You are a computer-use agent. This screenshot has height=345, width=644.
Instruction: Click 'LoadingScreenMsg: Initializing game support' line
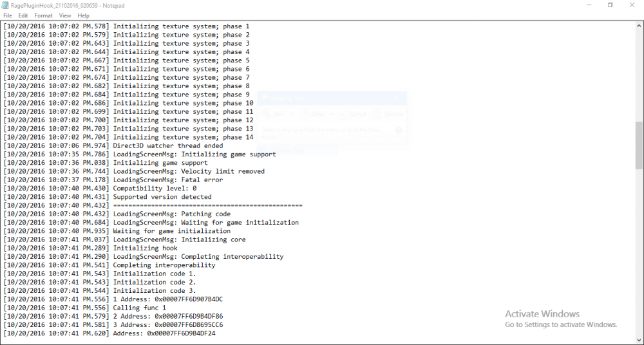(140, 154)
